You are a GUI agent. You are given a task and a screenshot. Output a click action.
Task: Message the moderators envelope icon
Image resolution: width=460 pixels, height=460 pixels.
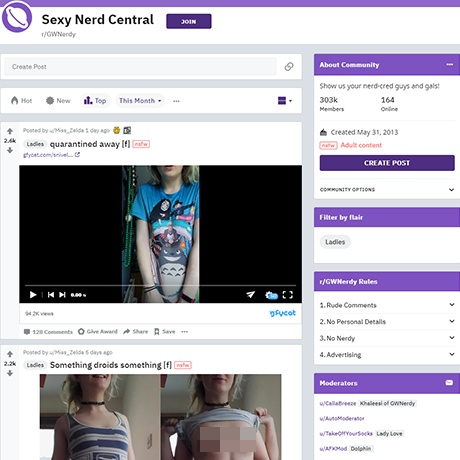coord(449,383)
